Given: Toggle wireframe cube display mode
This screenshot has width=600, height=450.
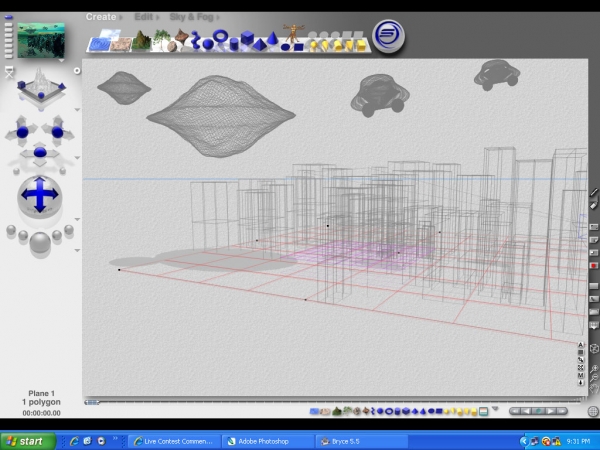Looking at the screenshot, I should [x=593, y=349].
